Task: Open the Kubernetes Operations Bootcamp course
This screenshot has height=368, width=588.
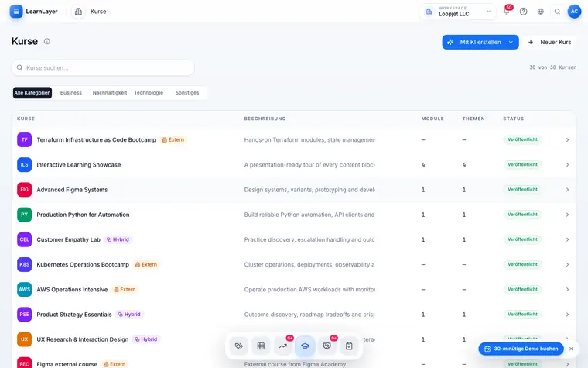Action: pos(83,264)
